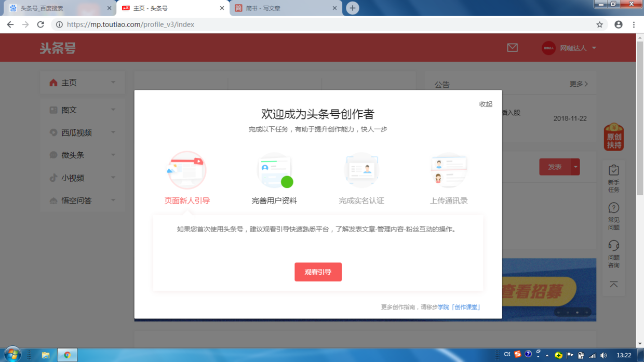
Task: Click the browser back arrow
Action: (x=10, y=24)
